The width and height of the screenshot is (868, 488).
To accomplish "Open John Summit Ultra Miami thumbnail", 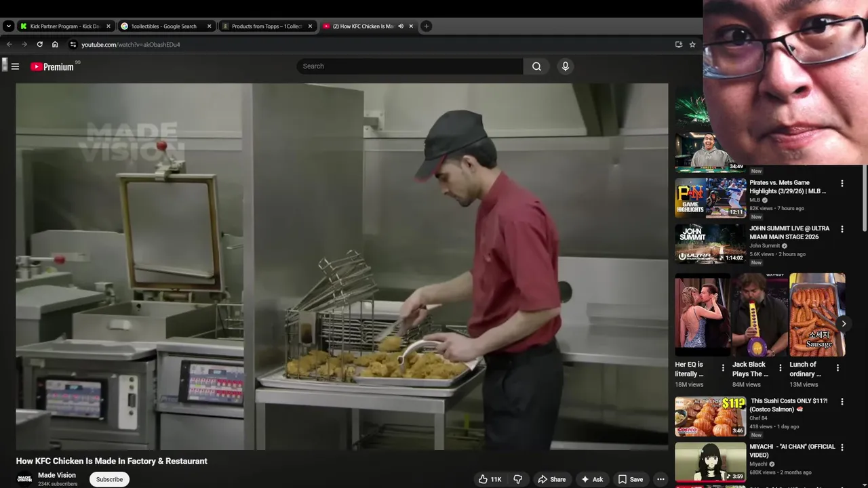I will [711, 243].
